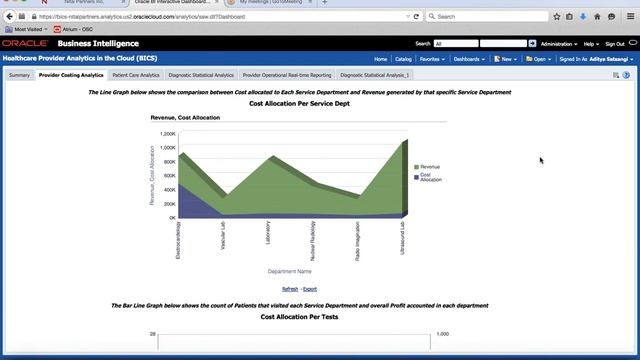
Task: Open the Firefox hamburger menu
Action: (x=631, y=17)
